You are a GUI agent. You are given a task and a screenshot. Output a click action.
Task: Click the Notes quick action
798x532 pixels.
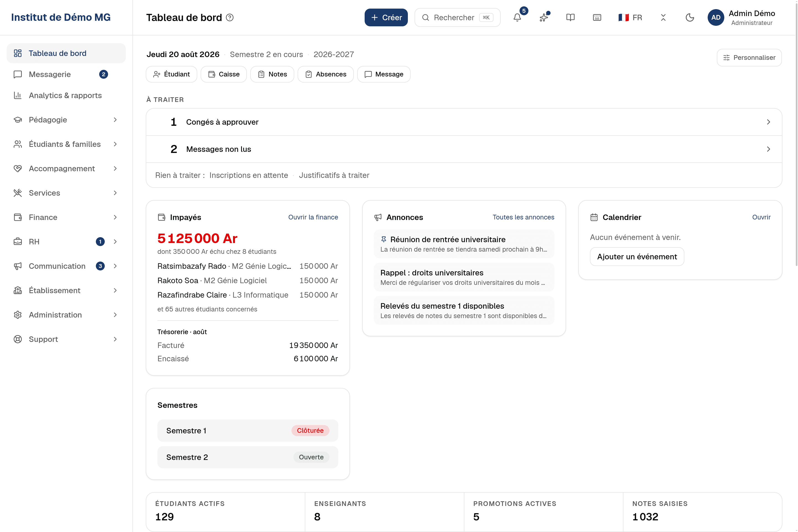click(x=272, y=74)
